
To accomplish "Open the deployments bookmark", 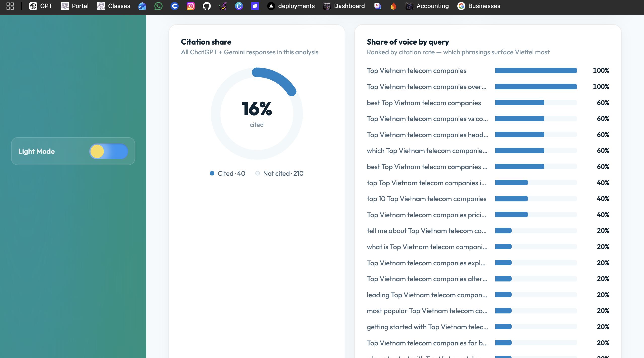I will (x=291, y=6).
